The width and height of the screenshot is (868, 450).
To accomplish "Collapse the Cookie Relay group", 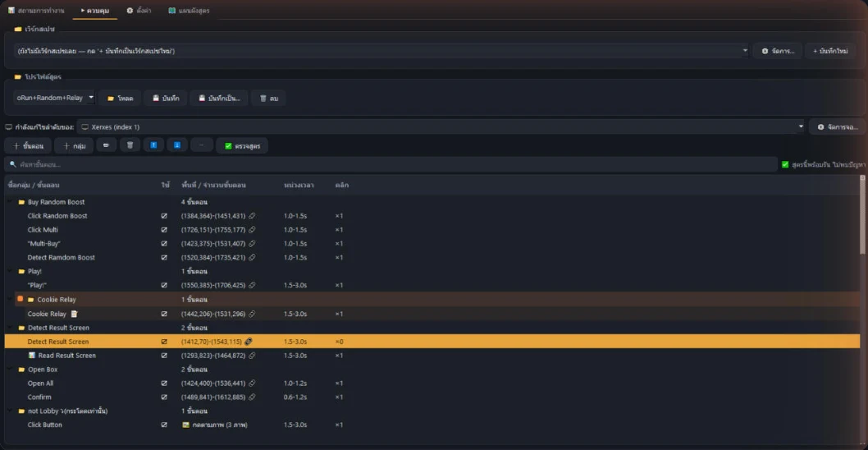I will pyautogui.click(x=9, y=299).
